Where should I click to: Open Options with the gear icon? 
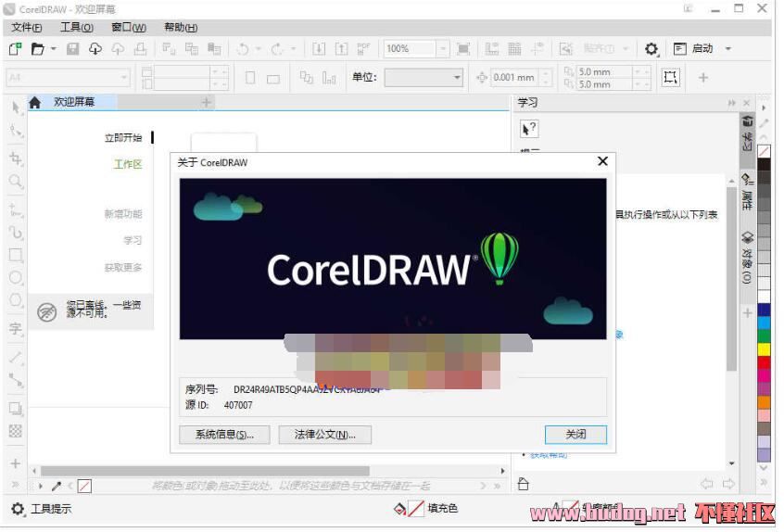(x=651, y=48)
